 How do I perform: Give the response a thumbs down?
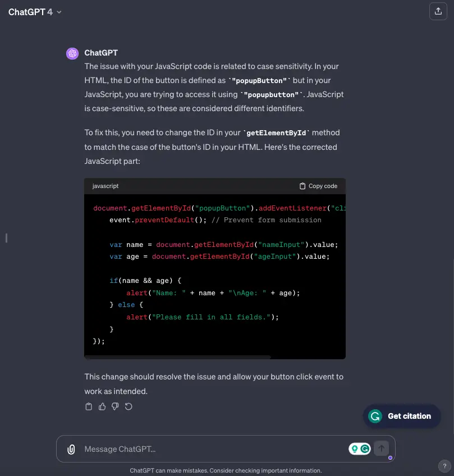(115, 406)
